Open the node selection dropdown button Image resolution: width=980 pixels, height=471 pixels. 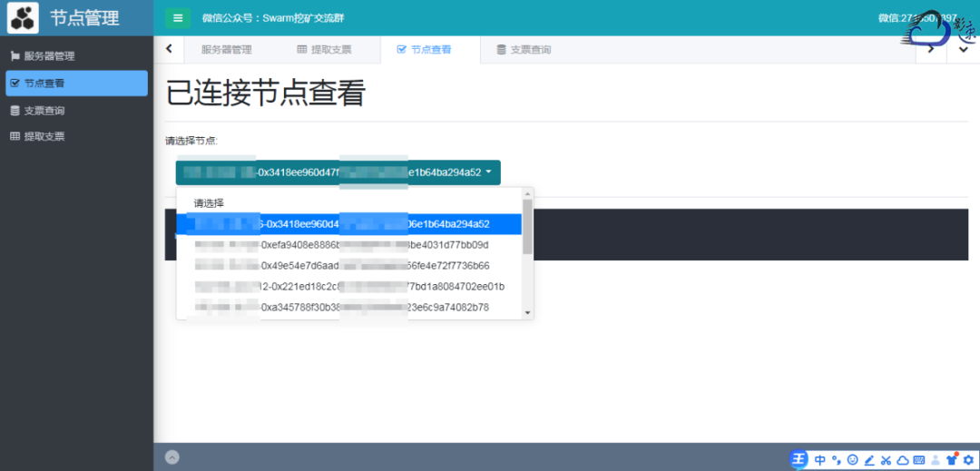[338, 172]
